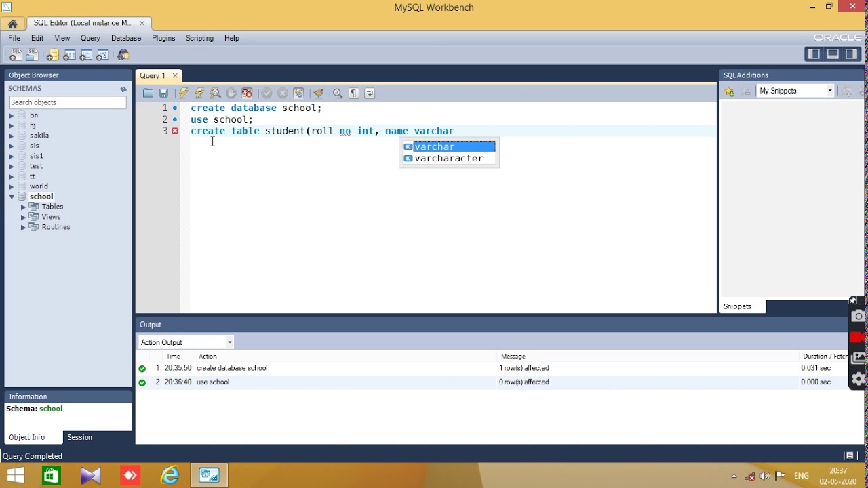This screenshot has height=488, width=868.
Task: Switch to the Object Info tab
Action: pos(27,438)
